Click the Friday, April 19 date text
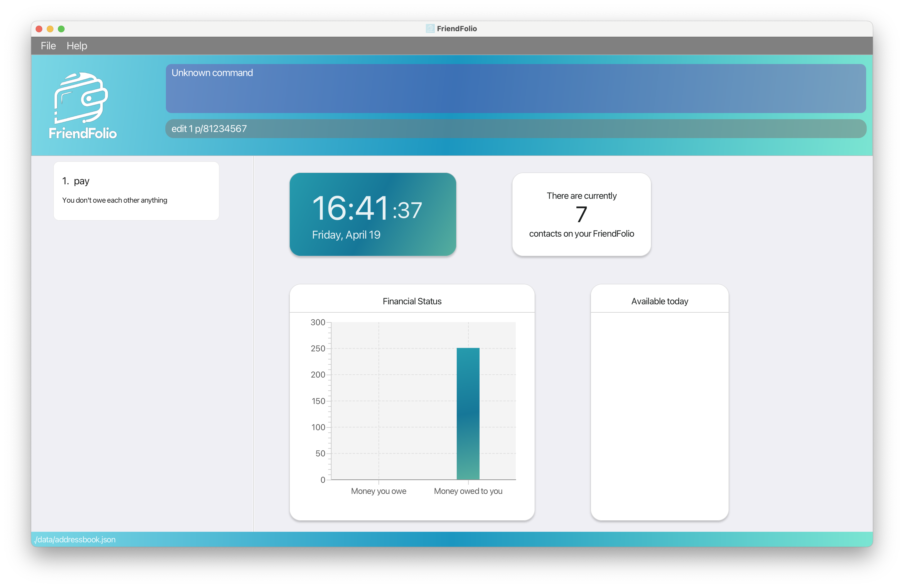The width and height of the screenshot is (904, 588). click(x=346, y=235)
